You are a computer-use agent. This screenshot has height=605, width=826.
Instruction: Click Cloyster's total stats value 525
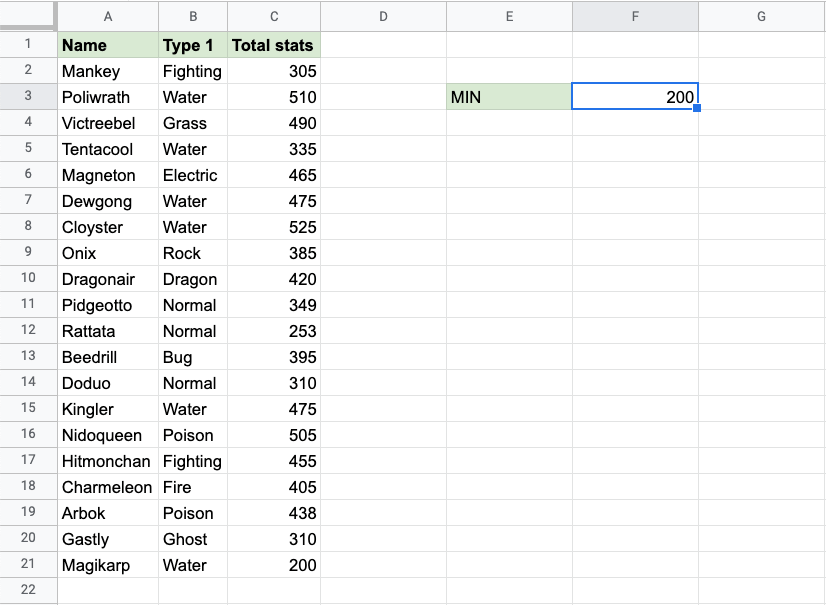(x=274, y=227)
